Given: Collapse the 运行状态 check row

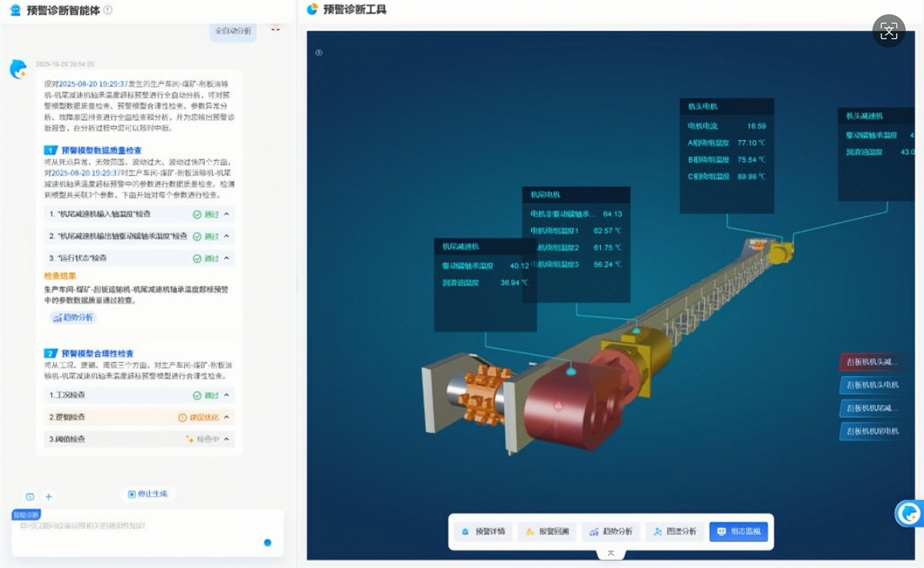Looking at the screenshot, I should (x=227, y=258).
